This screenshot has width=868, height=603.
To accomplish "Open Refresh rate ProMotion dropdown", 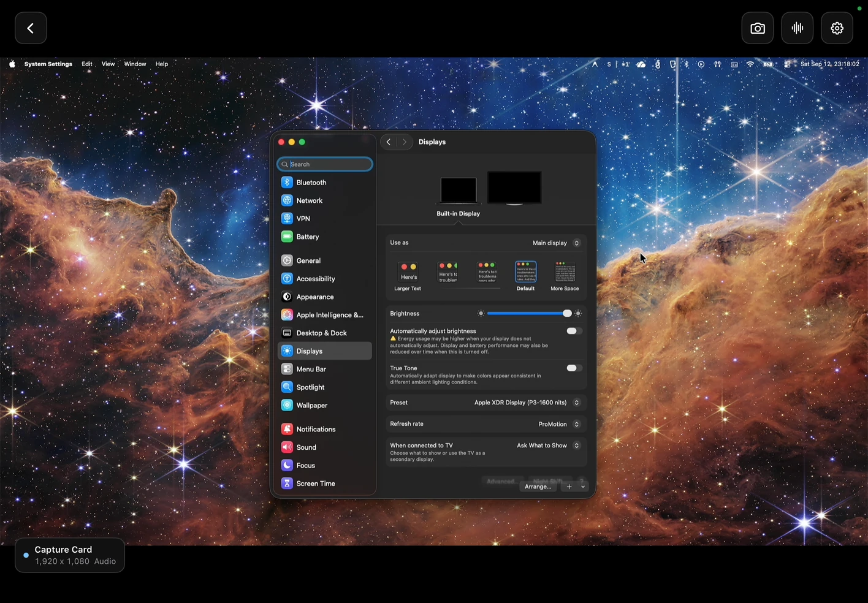I will tap(558, 424).
